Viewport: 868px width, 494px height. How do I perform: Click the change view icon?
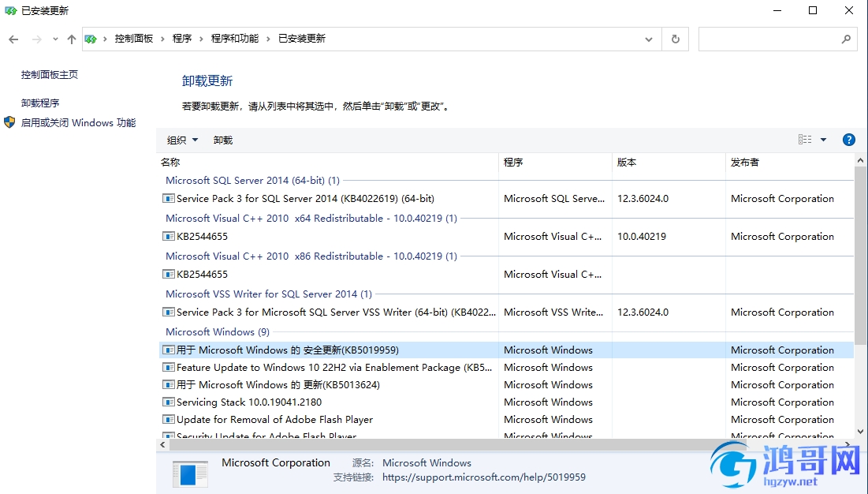click(x=805, y=140)
